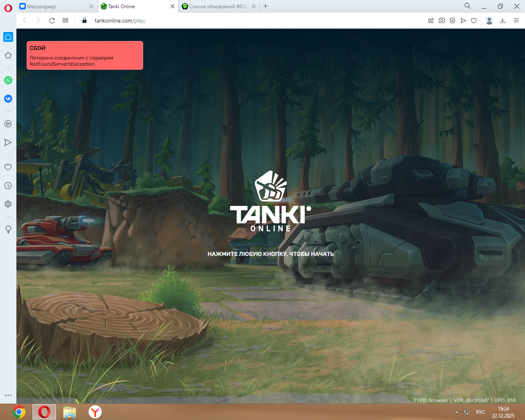Search open tabs with the magnifier
The width and height of the screenshot is (525, 420).
click(x=468, y=6)
